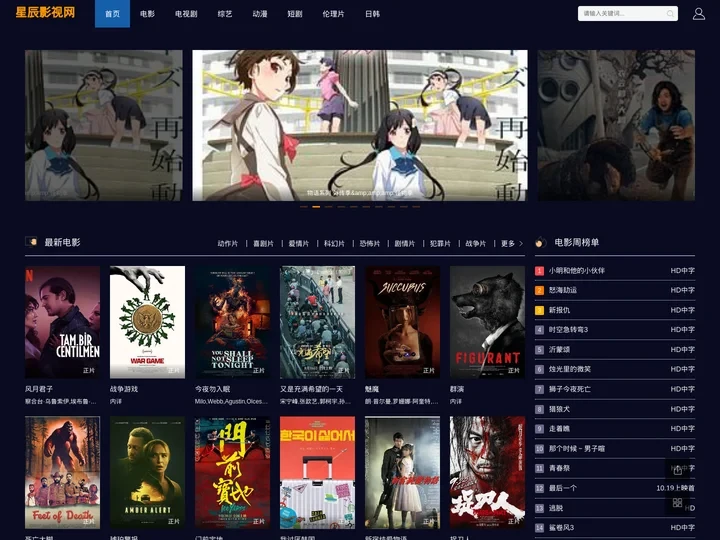This screenshot has height=540, width=720.
Task: Open ranked movie 那个时候－男子暄
Action: [577, 449]
